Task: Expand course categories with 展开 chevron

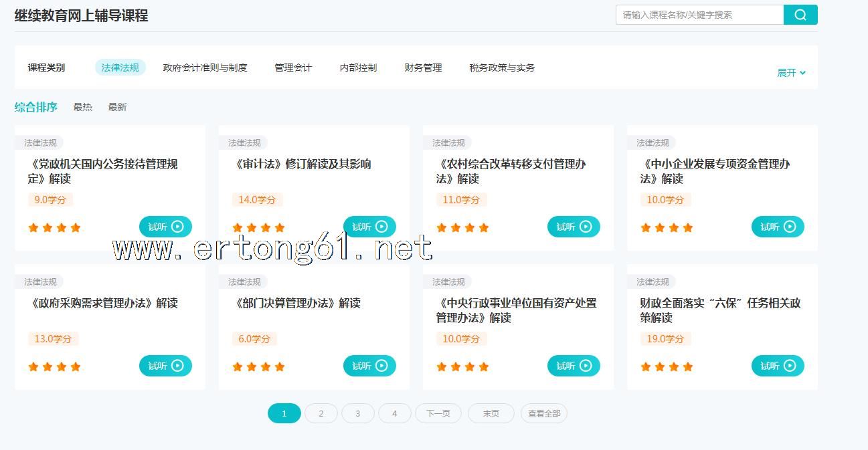Action: [x=791, y=73]
